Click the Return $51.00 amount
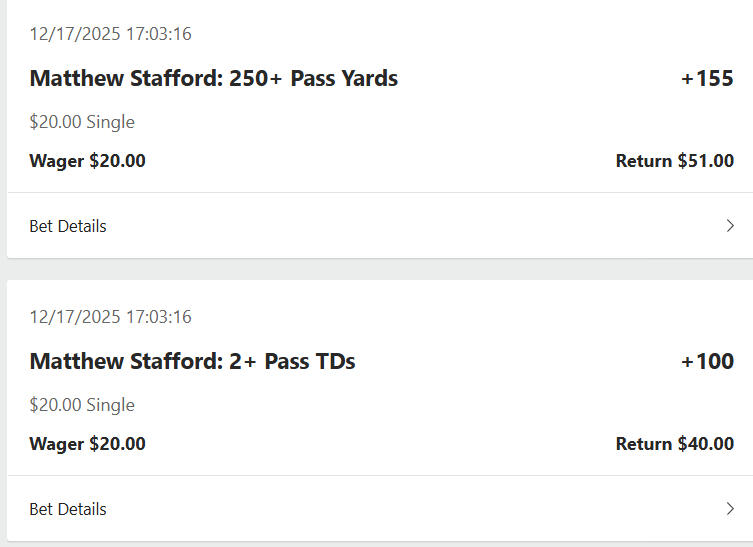Image resolution: width=753 pixels, height=547 pixels. pyautogui.click(x=674, y=160)
